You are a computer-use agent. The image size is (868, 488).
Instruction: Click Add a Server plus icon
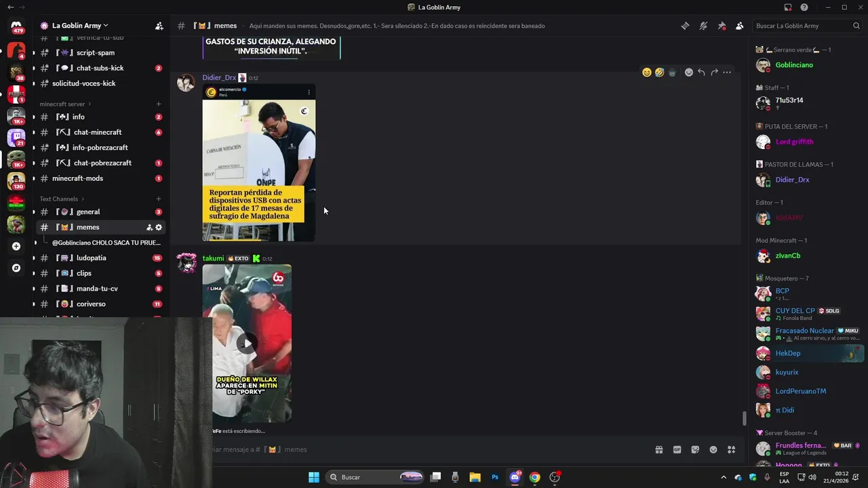(x=16, y=246)
